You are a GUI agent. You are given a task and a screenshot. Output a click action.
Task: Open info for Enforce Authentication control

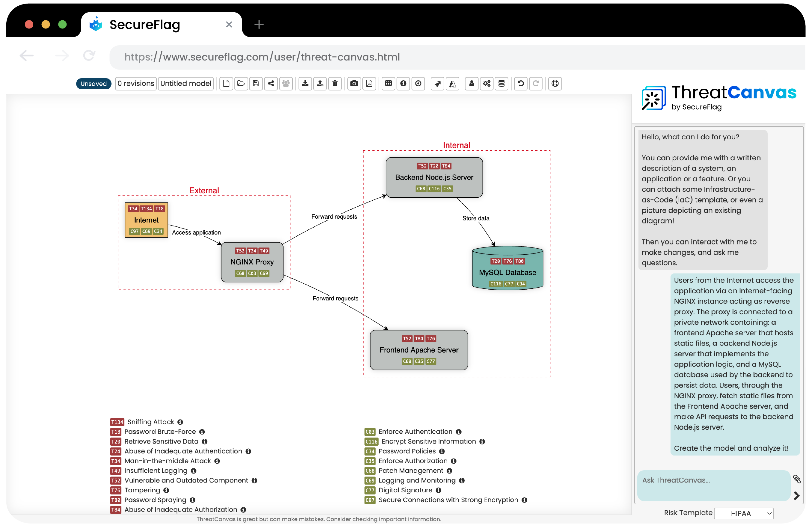click(459, 432)
